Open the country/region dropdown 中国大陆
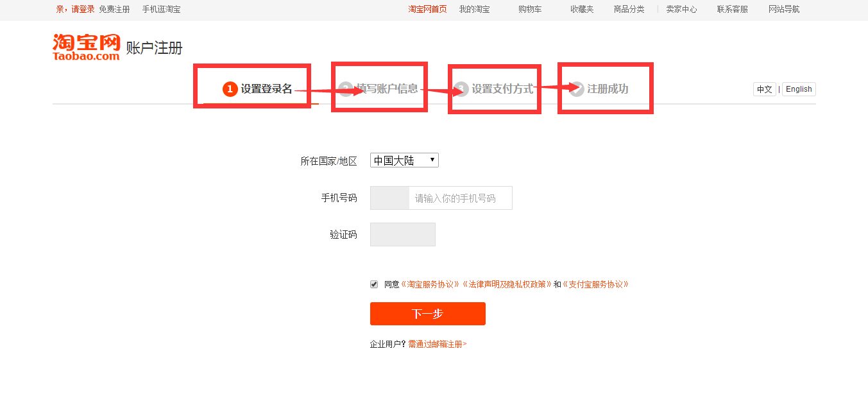868x401 pixels. tap(403, 160)
